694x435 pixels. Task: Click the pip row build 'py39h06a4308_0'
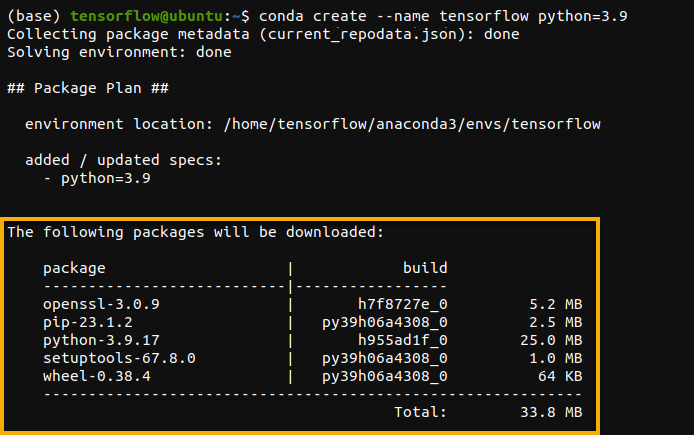pos(385,323)
